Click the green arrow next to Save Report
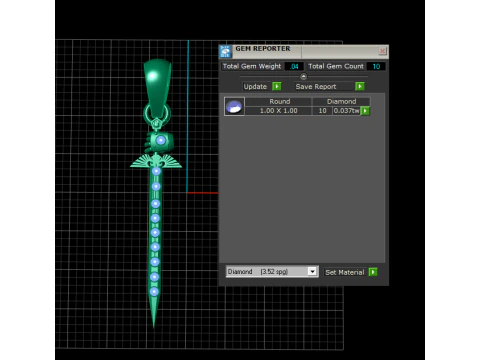The height and width of the screenshot is (360, 480). [x=360, y=87]
